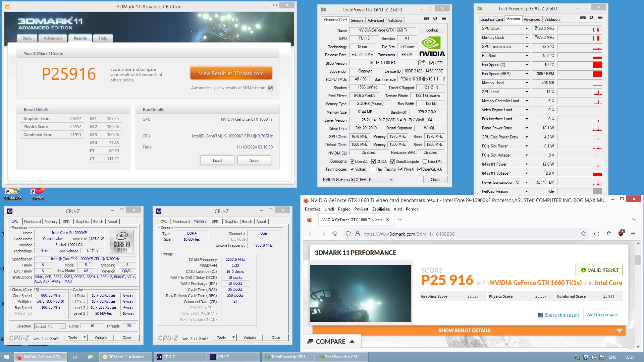
Task: Click Validate in the CPU-Z Memory window
Action: click(x=250, y=338)
